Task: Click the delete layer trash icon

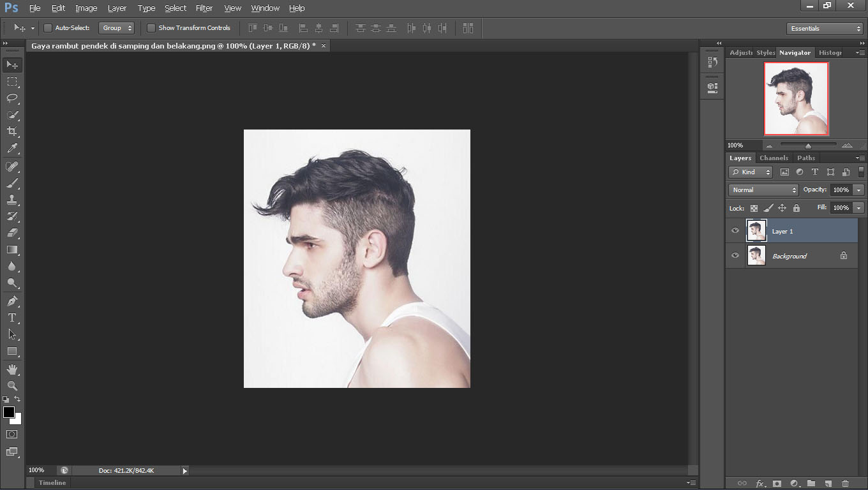Action: [845, 484]
